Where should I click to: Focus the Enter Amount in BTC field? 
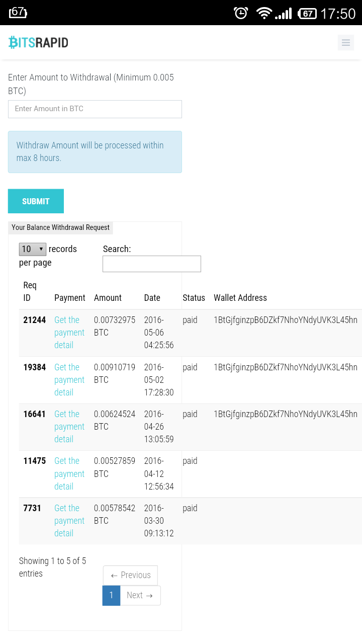(95, 109)
